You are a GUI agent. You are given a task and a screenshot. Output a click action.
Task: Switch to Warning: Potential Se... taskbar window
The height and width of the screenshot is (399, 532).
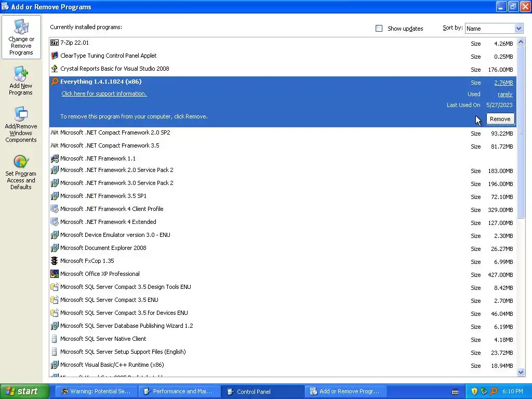(x=96, y=392)
